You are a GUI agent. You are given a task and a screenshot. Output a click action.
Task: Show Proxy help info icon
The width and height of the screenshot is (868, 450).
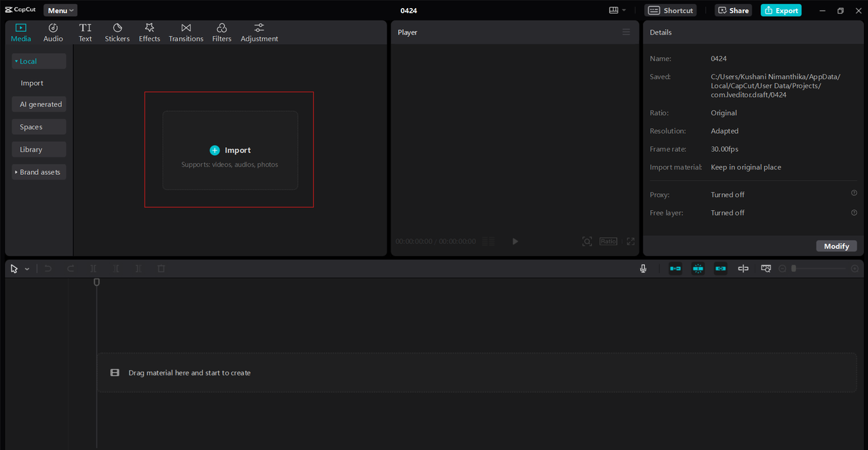[x=854, y=193]
